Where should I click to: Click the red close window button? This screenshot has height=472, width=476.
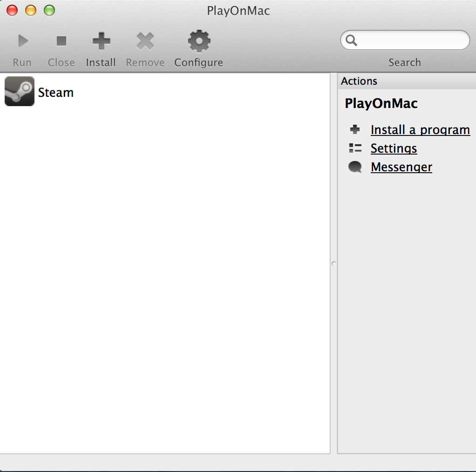point(12,10)
